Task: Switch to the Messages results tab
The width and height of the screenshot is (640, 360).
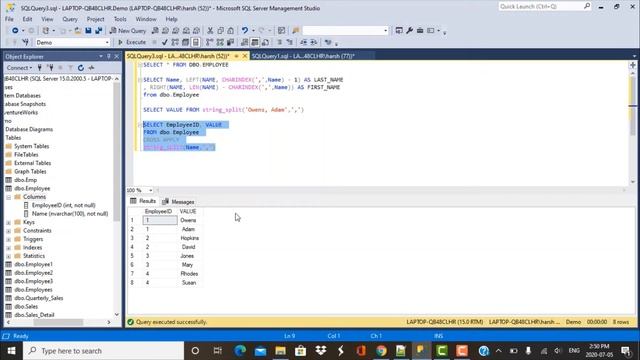Action: 178,202
